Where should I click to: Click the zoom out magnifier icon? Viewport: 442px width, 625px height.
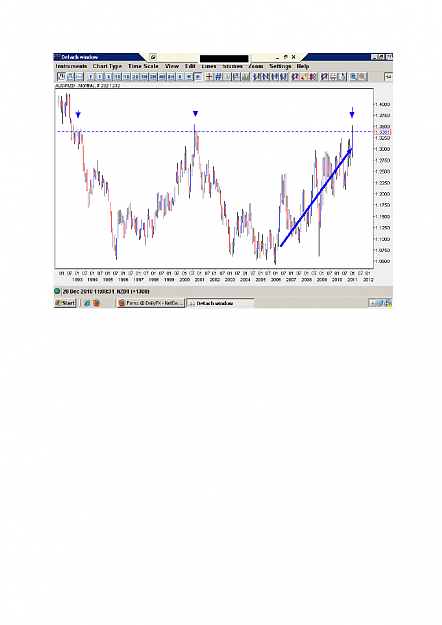coord(362,77)
